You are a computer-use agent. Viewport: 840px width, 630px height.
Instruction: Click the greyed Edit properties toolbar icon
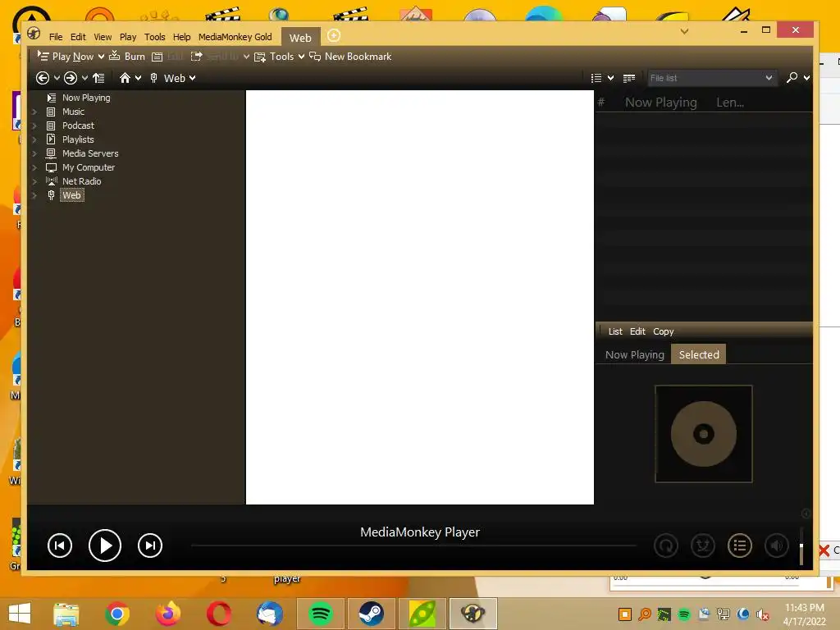click(157, 57)
